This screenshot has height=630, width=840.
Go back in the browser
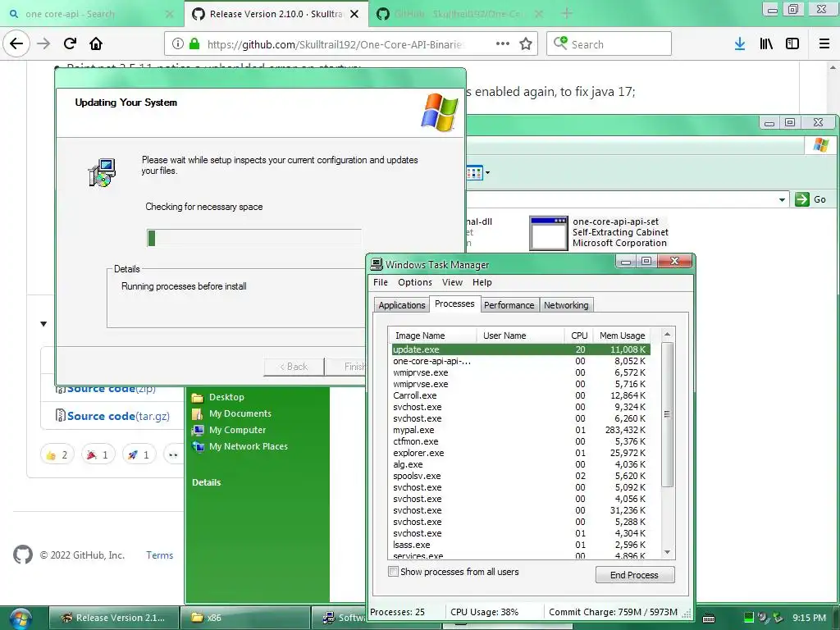pyautogui.click(x=16, y=43)
